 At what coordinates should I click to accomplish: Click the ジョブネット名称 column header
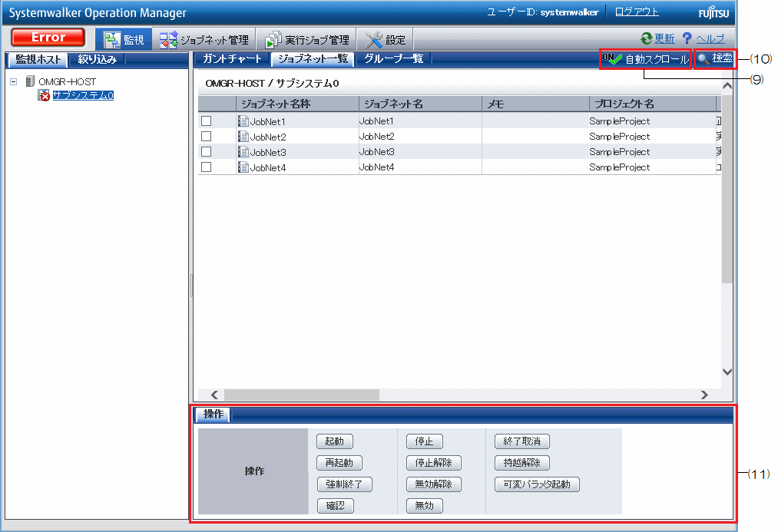[x=297, y=104]
